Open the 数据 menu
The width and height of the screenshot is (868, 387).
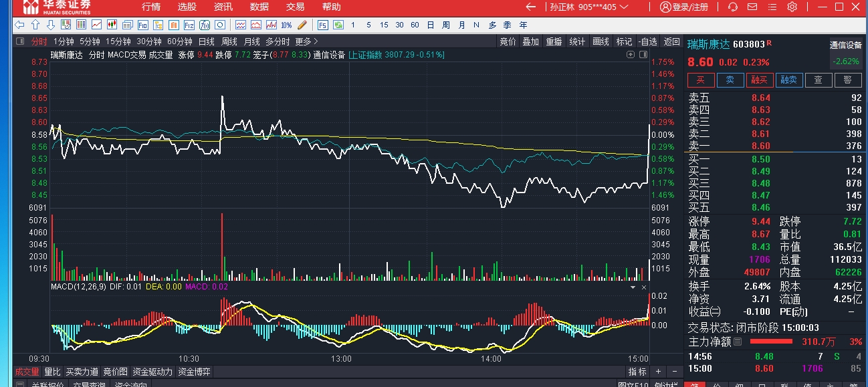(259, 7)
